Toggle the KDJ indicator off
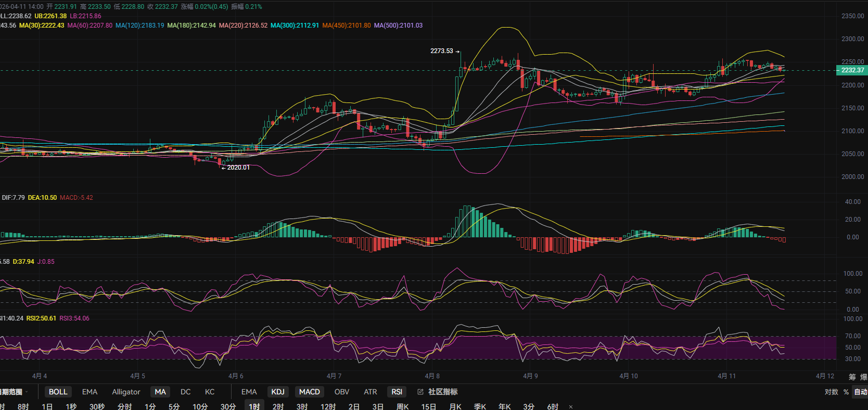The width and height of the screenshot is (868, 410). pyautogui.click(x=278, y=392)
